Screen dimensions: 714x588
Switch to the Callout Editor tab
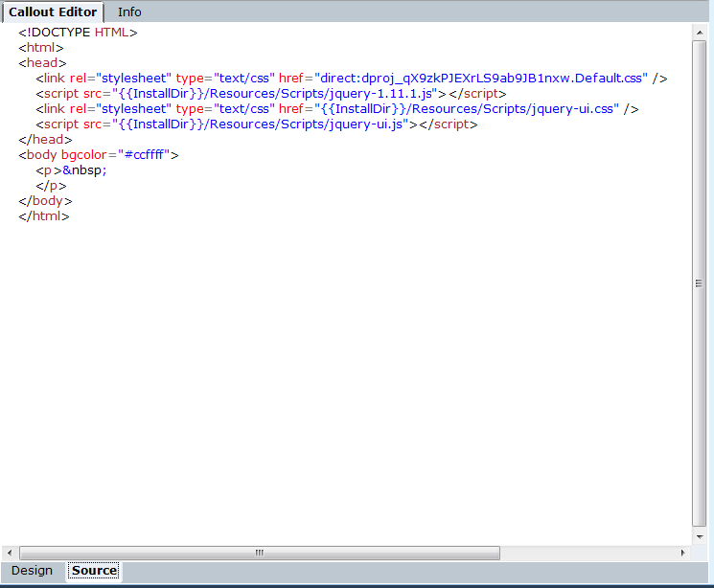(x=53, y=11)
